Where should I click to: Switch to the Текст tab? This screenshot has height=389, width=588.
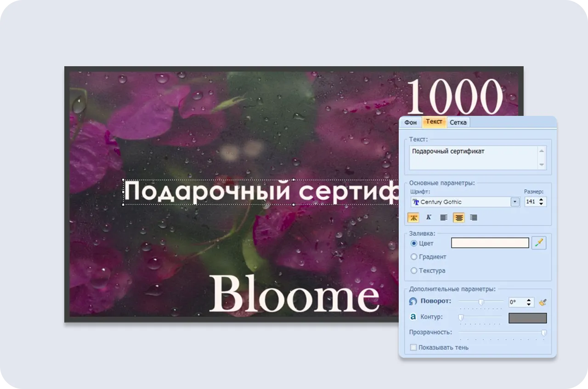tap(434, 122)
